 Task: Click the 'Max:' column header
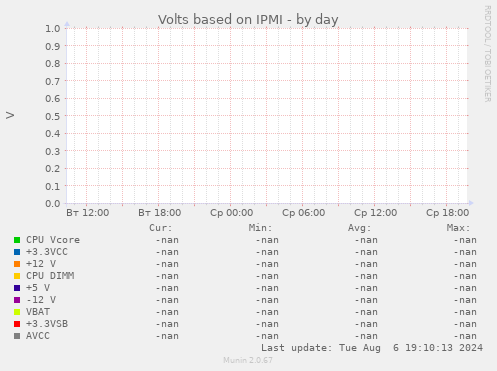tap(458, 228)
